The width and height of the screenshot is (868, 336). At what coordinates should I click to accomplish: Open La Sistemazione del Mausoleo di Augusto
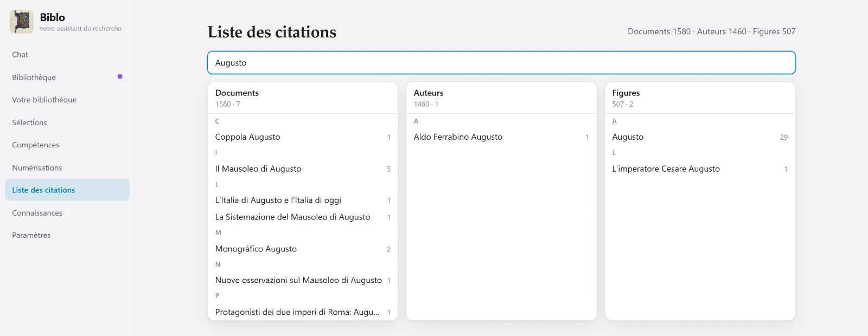point(303,217)
